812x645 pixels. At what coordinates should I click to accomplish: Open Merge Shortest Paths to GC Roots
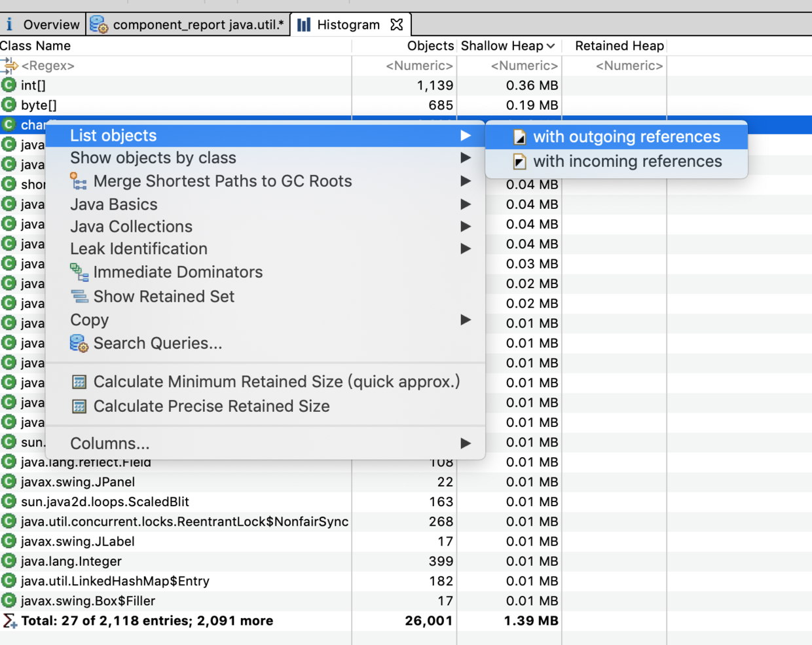point(265,181)
